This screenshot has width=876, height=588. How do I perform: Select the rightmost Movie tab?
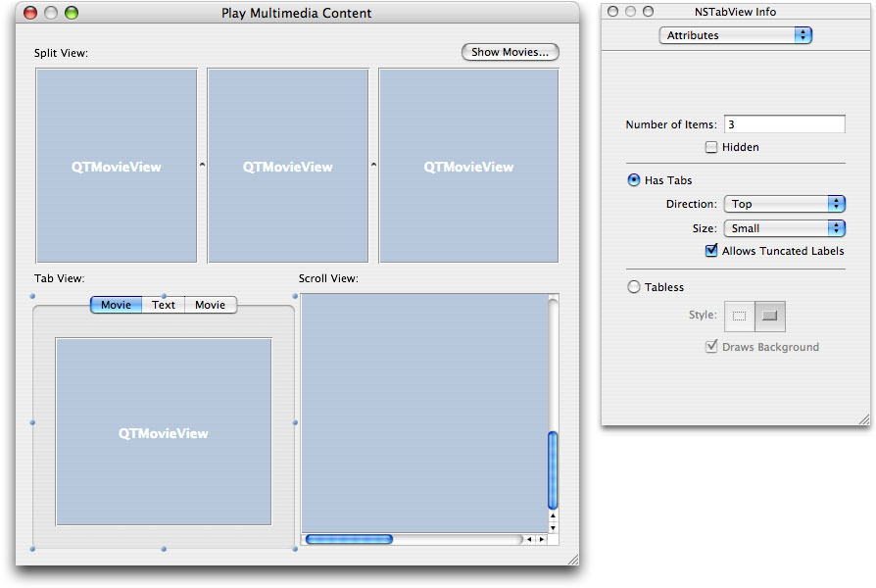[210, 305]
